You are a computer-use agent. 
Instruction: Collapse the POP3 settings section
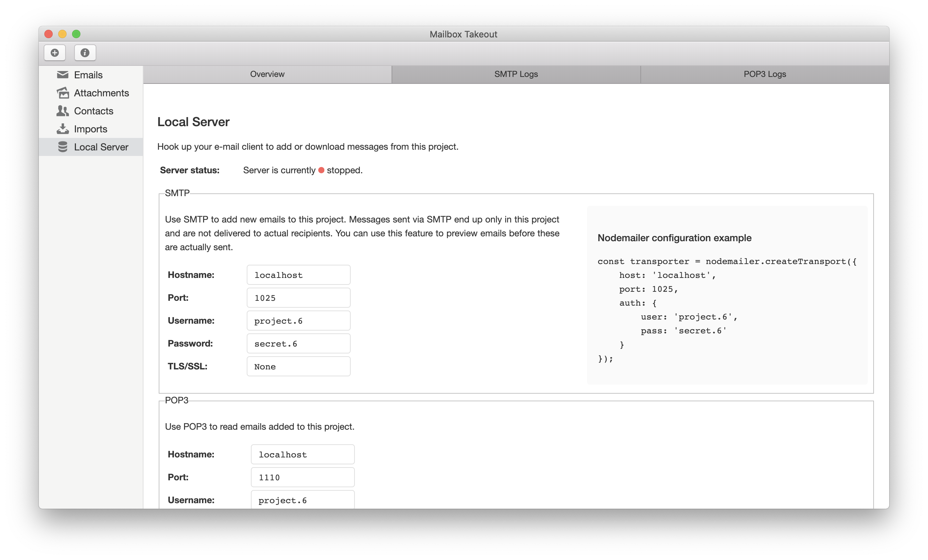(176, 400)
